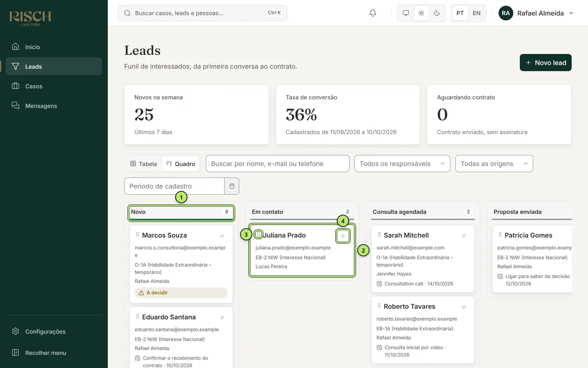Click roberto.tavares@exemplo.example email text
The image size is (588, 368).
(x=416, y=319)
